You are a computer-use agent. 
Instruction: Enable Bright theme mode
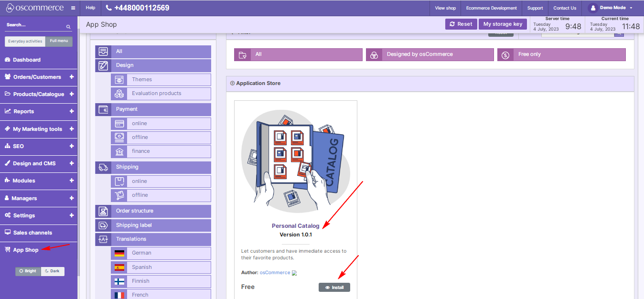pos(28,271)
